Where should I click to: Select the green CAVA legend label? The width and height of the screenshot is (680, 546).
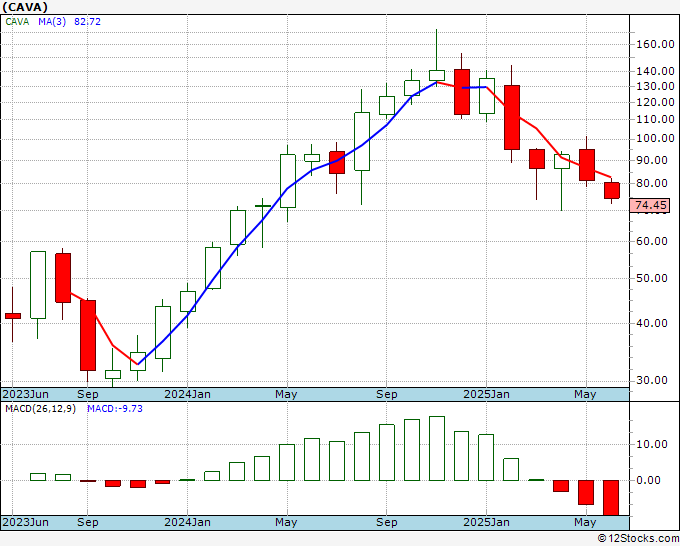[x=17, y=22]
